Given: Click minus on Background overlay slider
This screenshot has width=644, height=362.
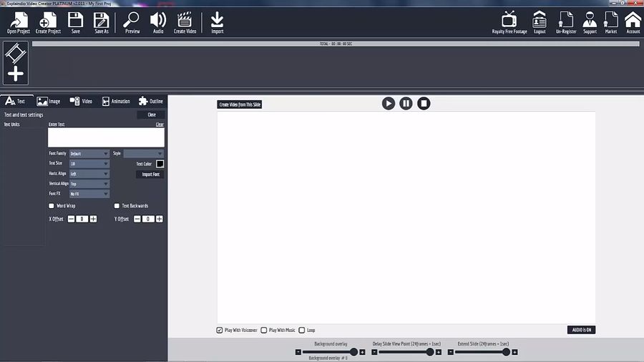Looking at the screenshot, I should click(298, 352).
